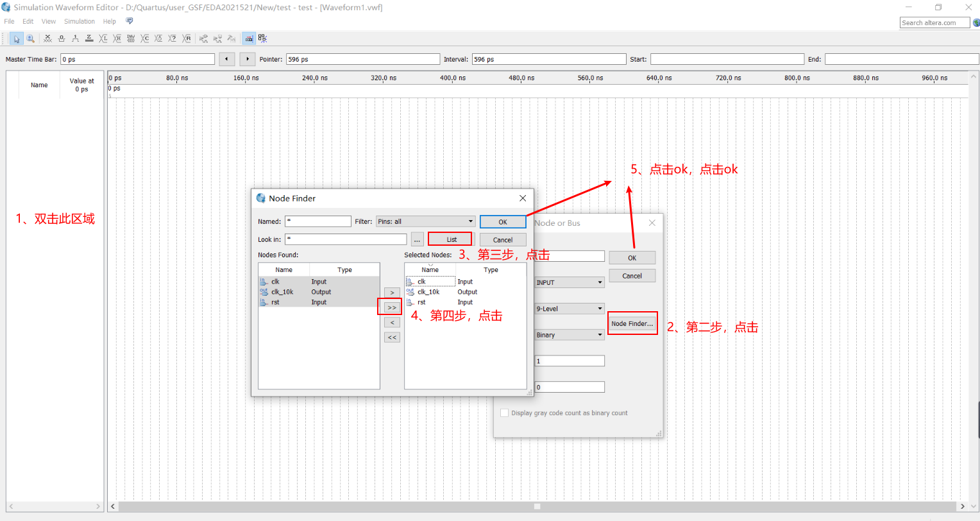The height and width of the screenshot is (521, 980).
Task: Move master time bar to previous transition
Action: point(227,59)
